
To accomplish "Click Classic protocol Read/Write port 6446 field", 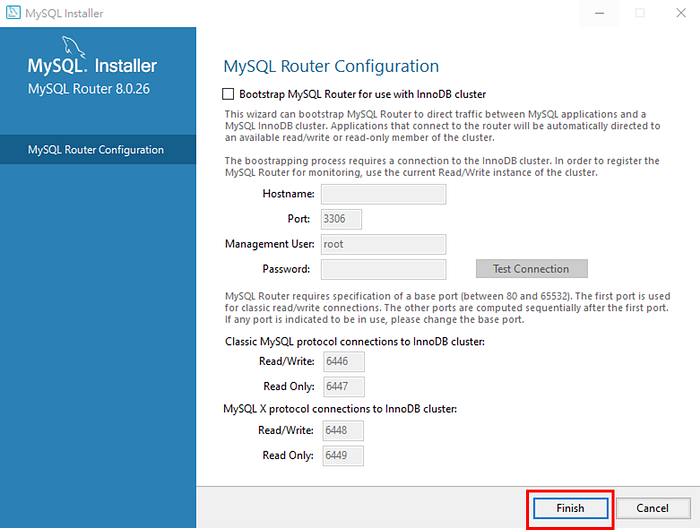I will pos(344,361).
